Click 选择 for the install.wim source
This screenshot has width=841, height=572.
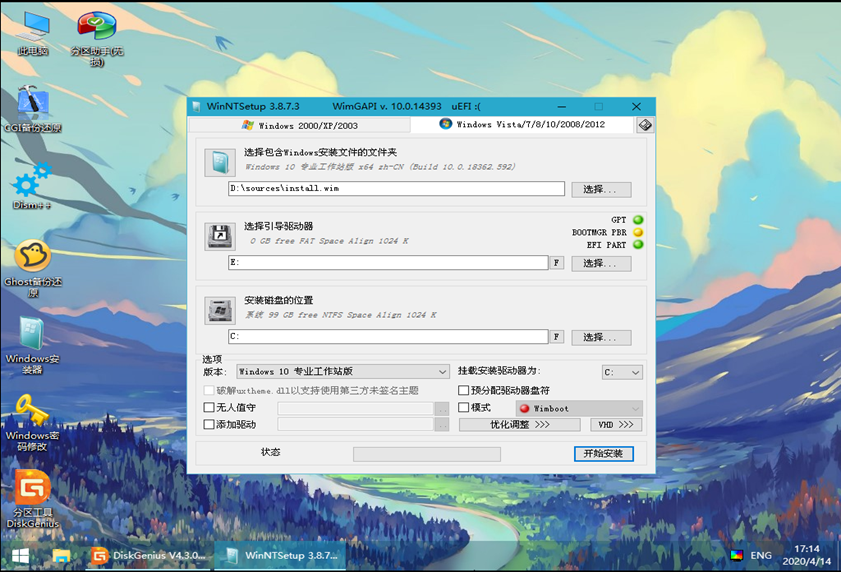point(601,189)
